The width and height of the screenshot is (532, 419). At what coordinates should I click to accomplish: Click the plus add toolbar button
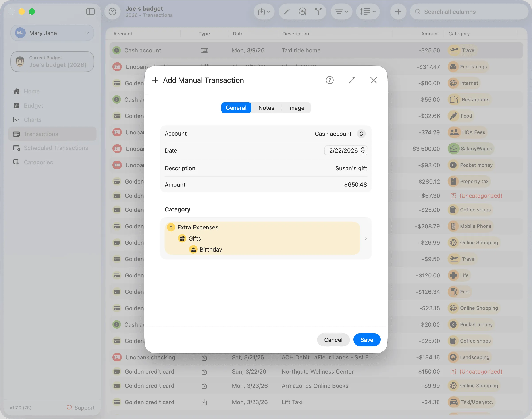[398, 12]
